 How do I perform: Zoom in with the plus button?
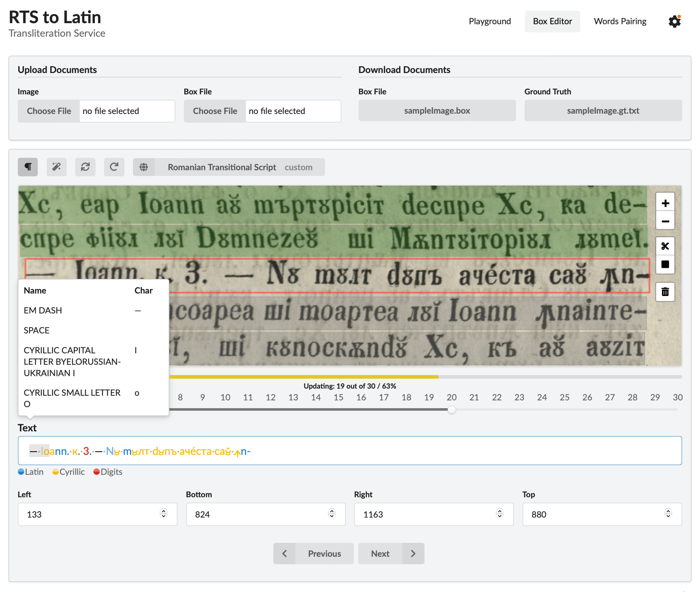pyautogui.click(x=665, y=203)
